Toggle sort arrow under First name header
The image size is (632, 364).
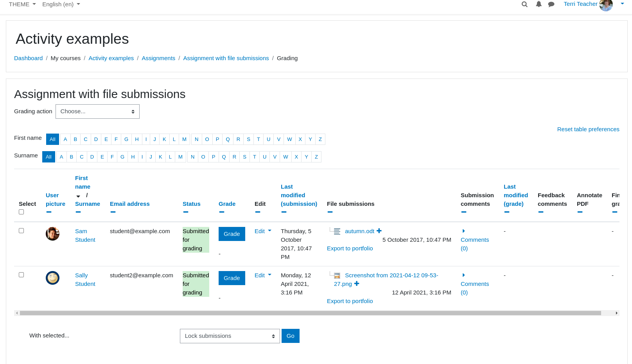[78, 196]
